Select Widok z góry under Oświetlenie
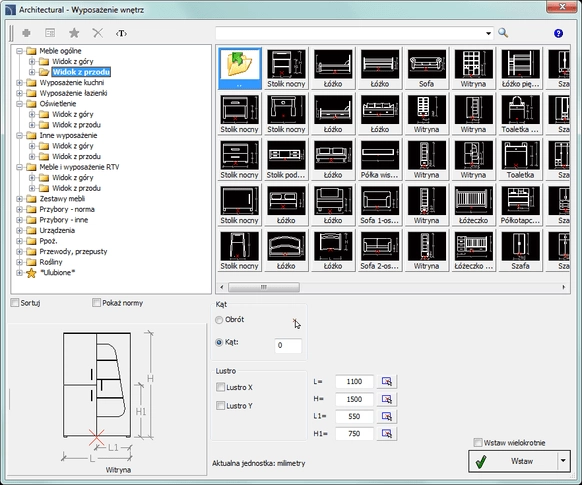Image resolution: width=582 pixels, height=485 pixels. [x=72, y=114]
